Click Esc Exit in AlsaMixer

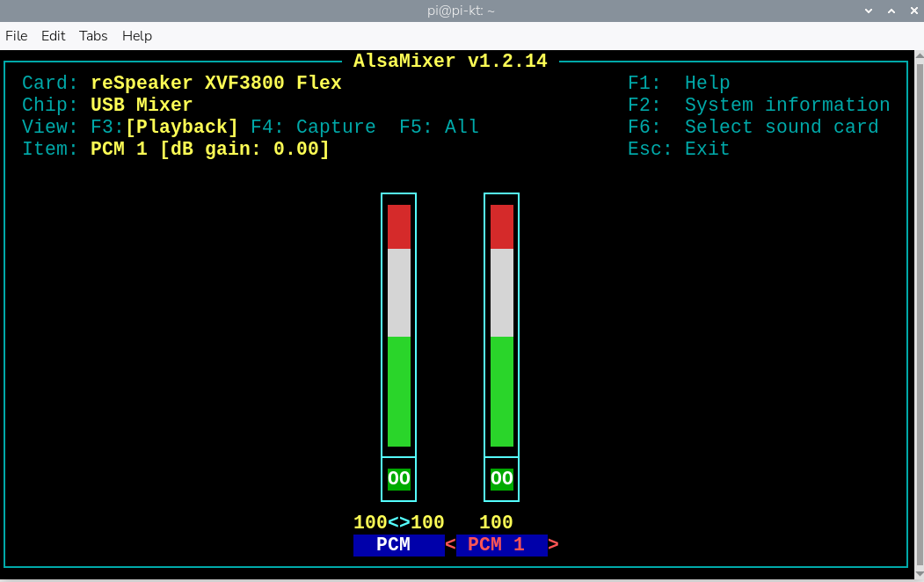pos(679,149)
